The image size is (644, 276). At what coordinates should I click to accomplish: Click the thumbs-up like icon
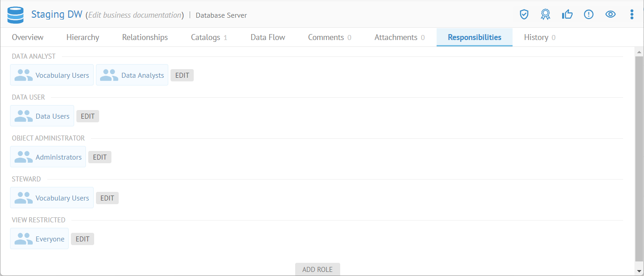[x=567, y=15]
